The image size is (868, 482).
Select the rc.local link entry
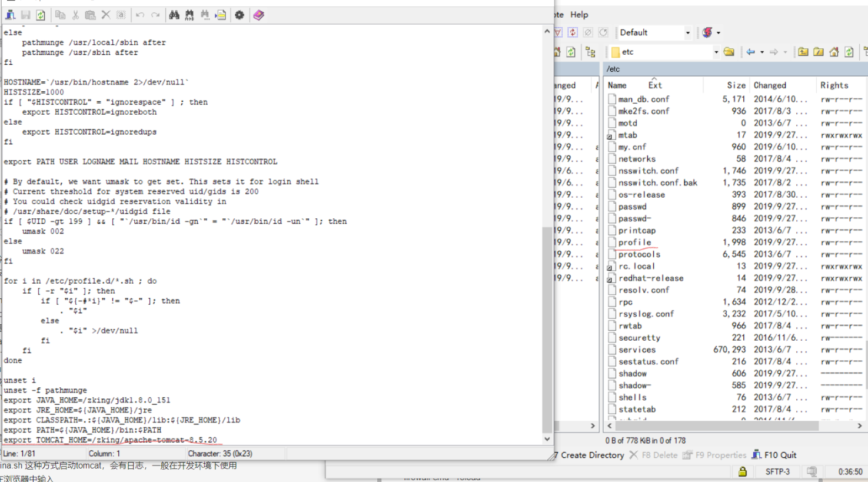(636, 266)
